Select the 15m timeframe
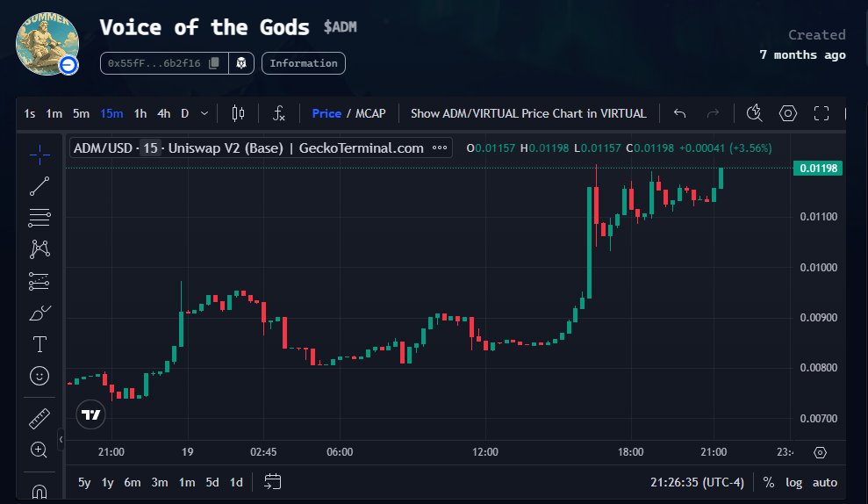This screenshot has height=504, width=868. point(111,113)
